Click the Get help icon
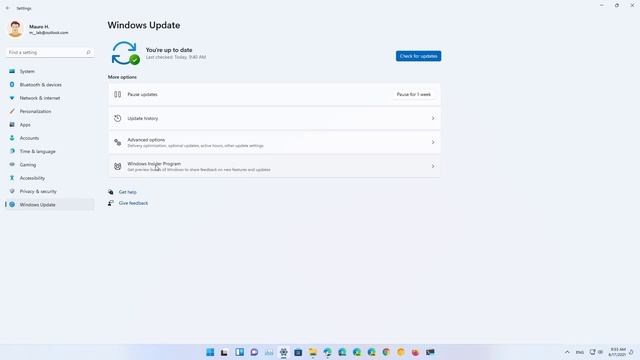640x360 pixels. (111, 192)
